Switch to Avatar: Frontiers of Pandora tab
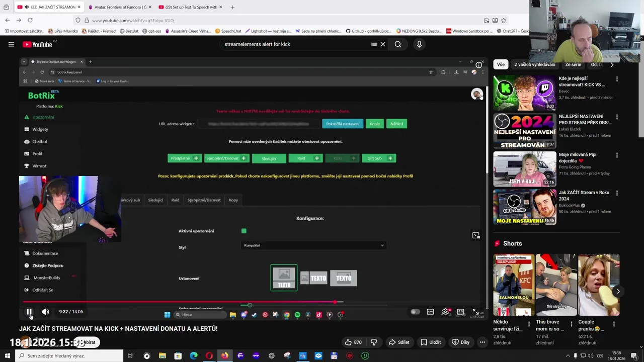 pyautogui.click(x=120, y=7)
